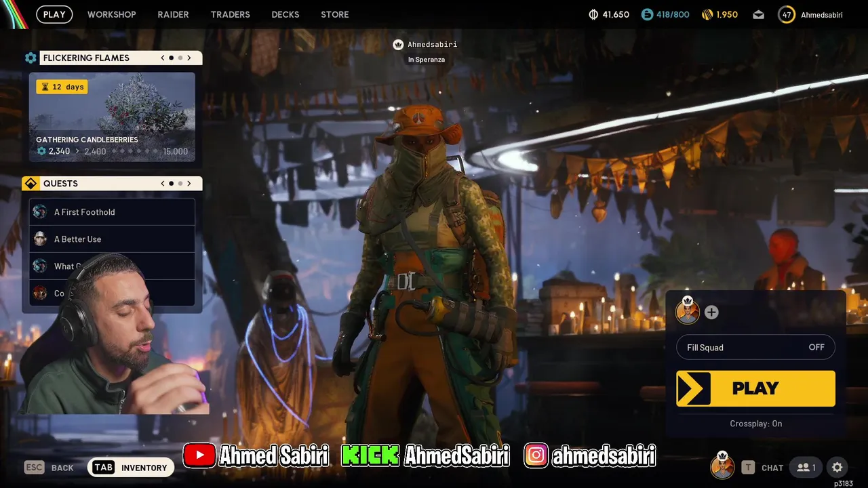Click the bottom-right player avatar icon
Viewport: 868px width, 488px height.
[722, 466]
